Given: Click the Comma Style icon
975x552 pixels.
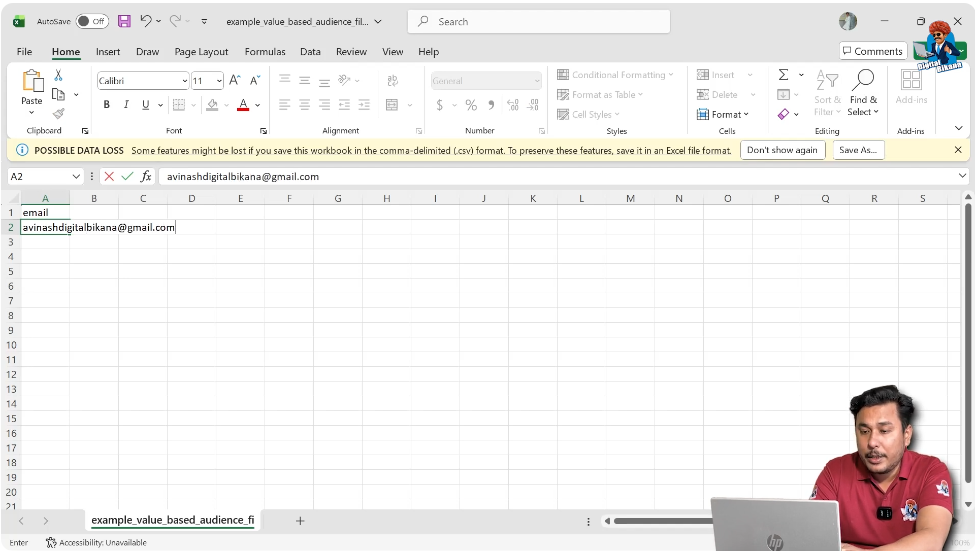Looking at the screenshot, I should [491, 105].
